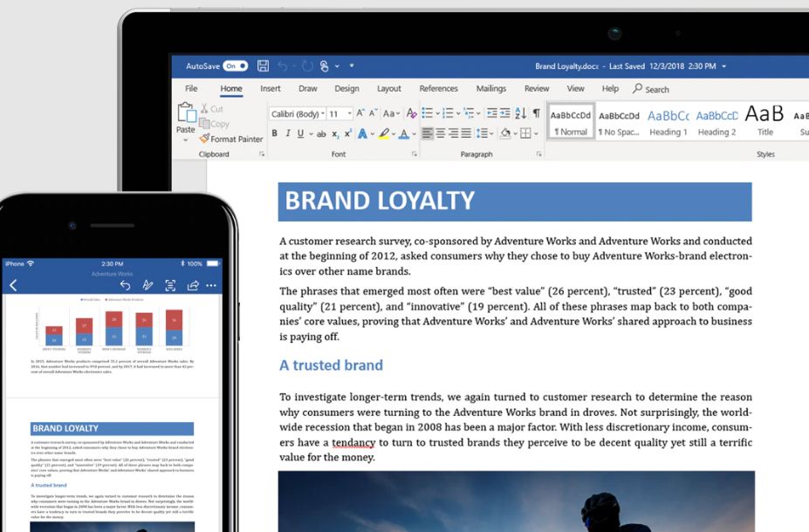Expand the font color options
The width and height of the screenshot is (809, 532).
tap(413, 133)
